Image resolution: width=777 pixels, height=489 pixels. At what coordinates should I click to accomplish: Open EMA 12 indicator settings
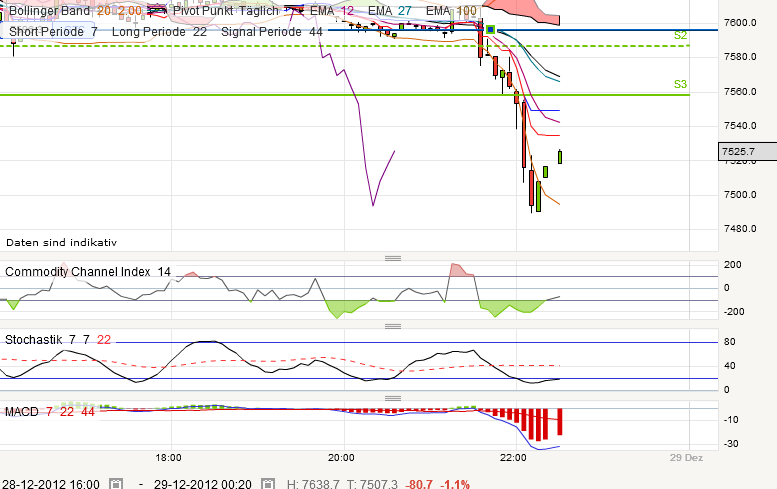click(332, 10)
